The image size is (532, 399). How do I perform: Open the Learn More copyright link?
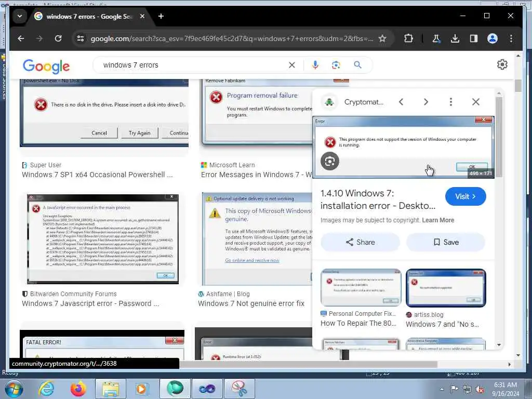click(438, 220)
